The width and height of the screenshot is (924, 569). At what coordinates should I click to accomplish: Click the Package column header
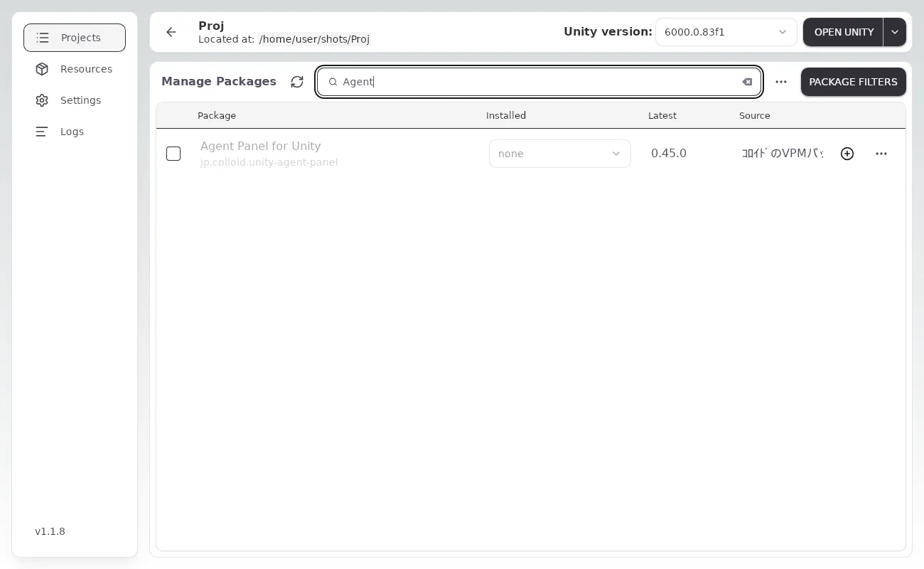[217, 115]
